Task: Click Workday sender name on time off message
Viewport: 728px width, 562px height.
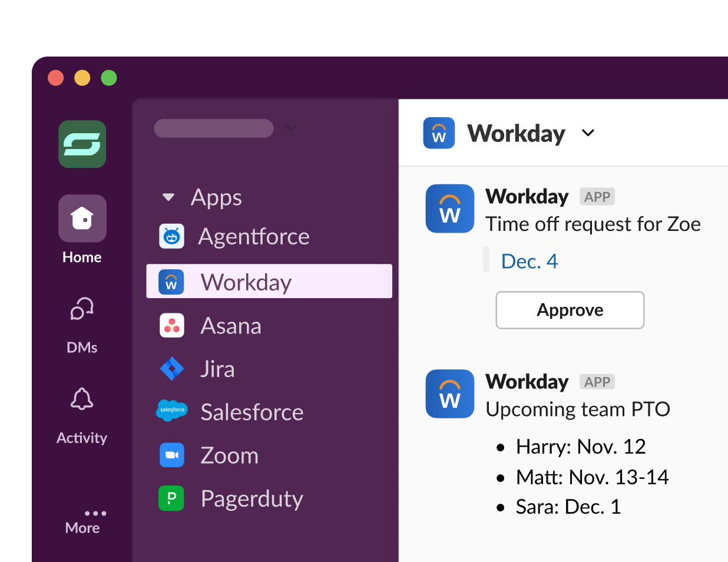Action: click(527, 197)
